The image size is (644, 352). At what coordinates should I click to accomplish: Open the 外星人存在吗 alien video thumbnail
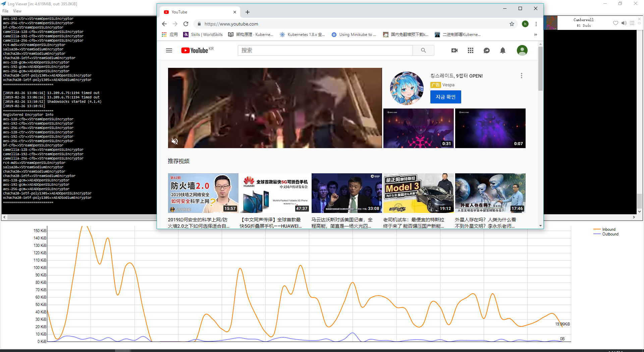coord(490,193)
